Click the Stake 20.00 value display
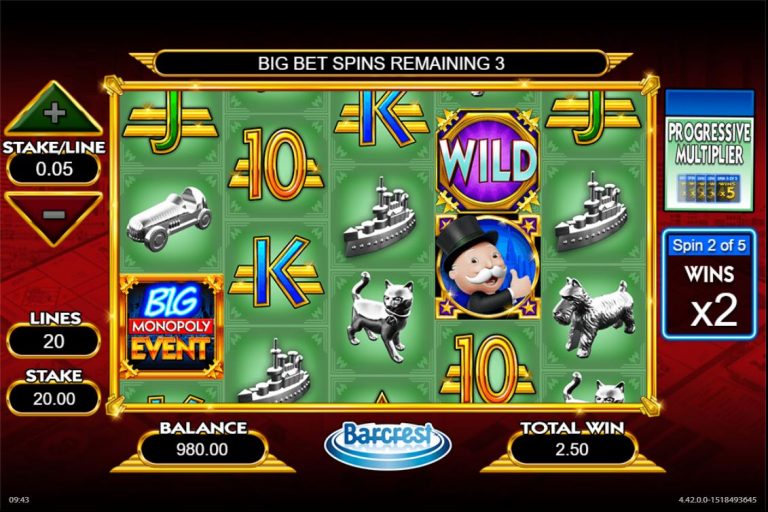Viewport: 768px width, 512px height. click(x=54, y=398)
